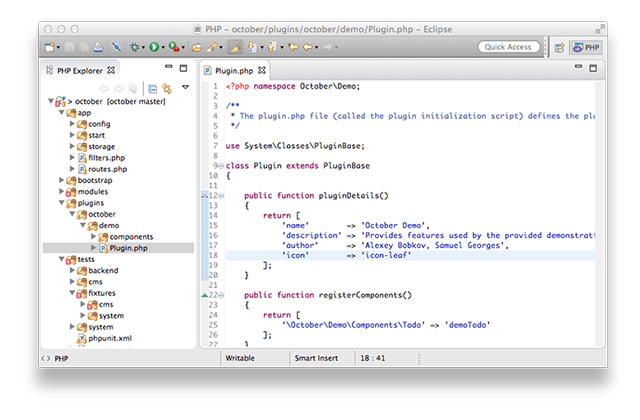Click the Quick Access search field
640x420 pixels.
509,47
